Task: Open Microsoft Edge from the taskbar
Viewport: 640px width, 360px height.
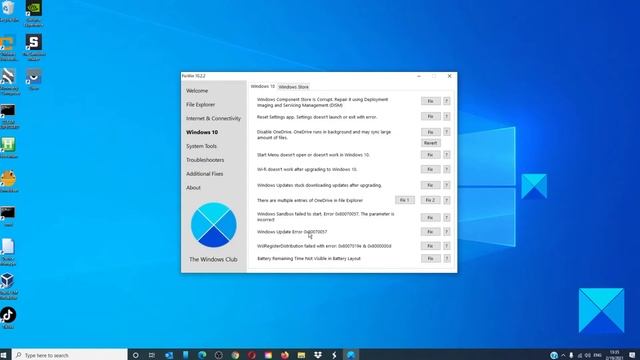Action: click(202, 355)
